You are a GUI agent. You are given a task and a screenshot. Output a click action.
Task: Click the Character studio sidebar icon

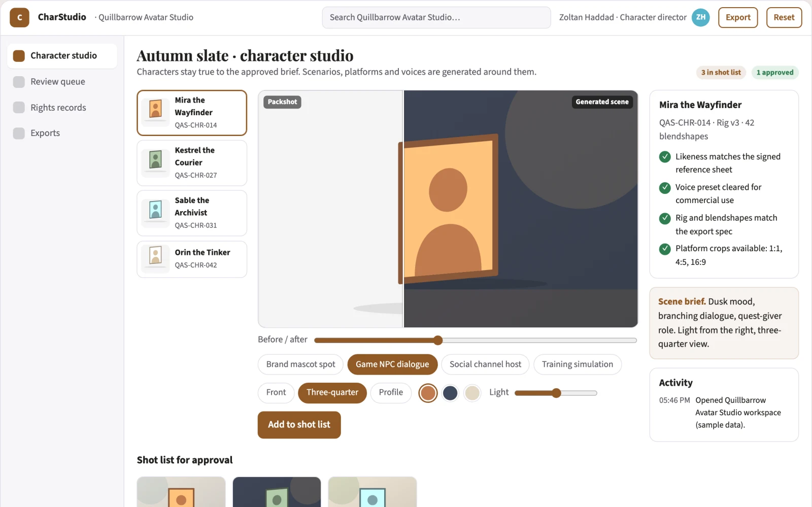coord(19,56)
